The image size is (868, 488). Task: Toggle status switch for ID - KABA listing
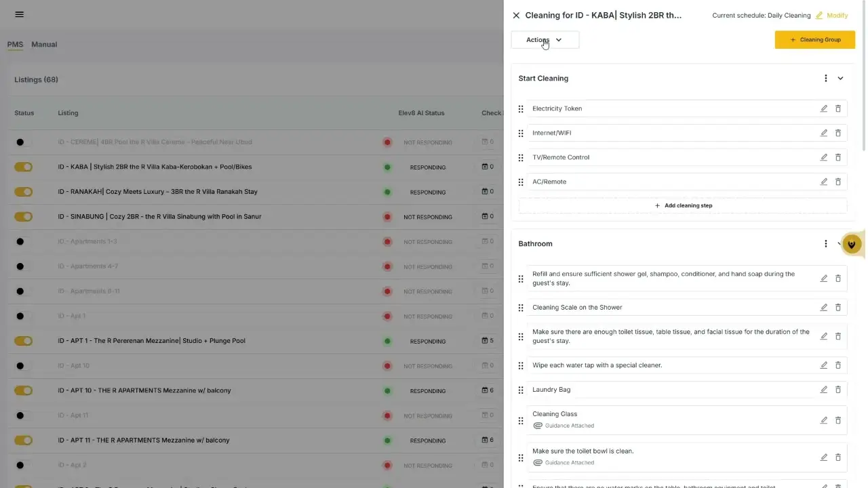click(23, 167)
